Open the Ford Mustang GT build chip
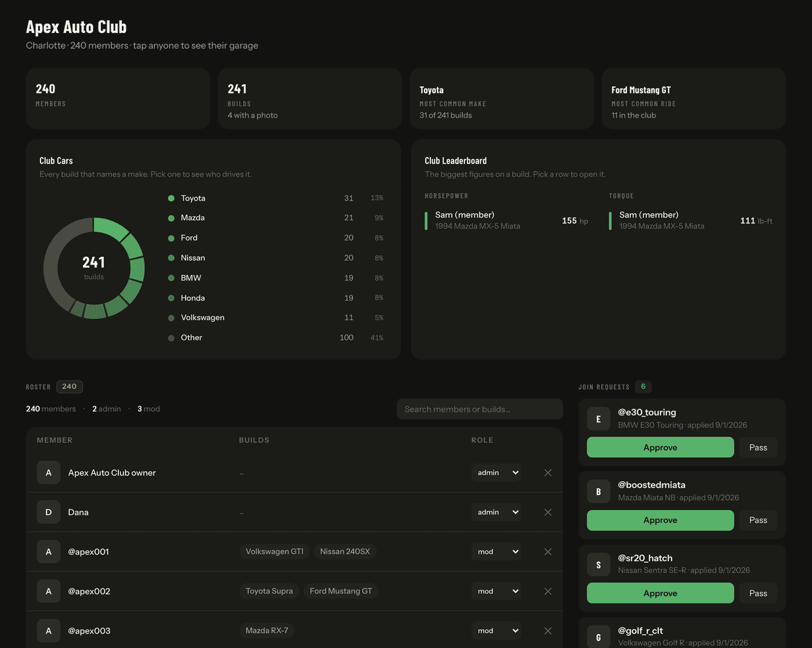The width and height of the screenshot is (812, 648). click(x=341, y=591)
